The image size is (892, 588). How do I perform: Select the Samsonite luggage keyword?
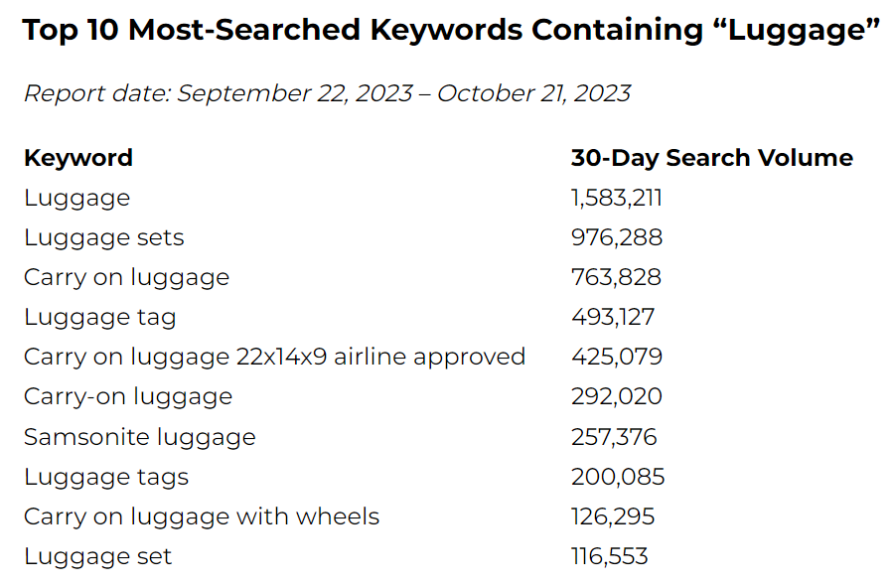click(140, 437)
